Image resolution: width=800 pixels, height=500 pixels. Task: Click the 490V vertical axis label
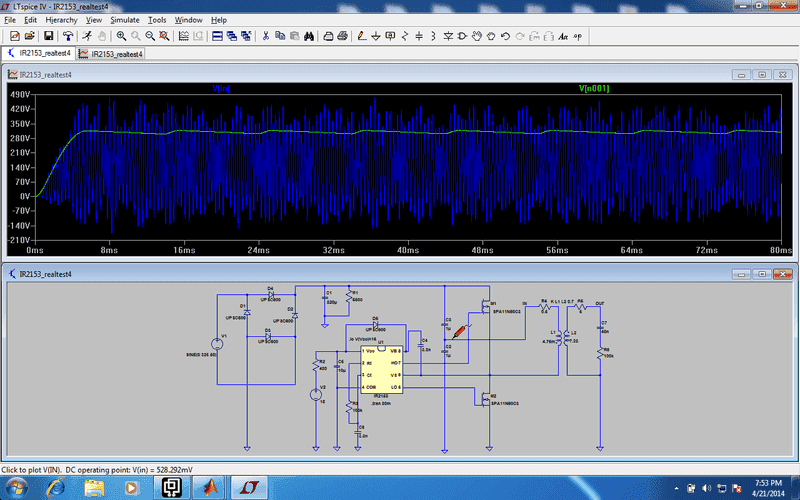pyautogui.click(x=20, y=94)
